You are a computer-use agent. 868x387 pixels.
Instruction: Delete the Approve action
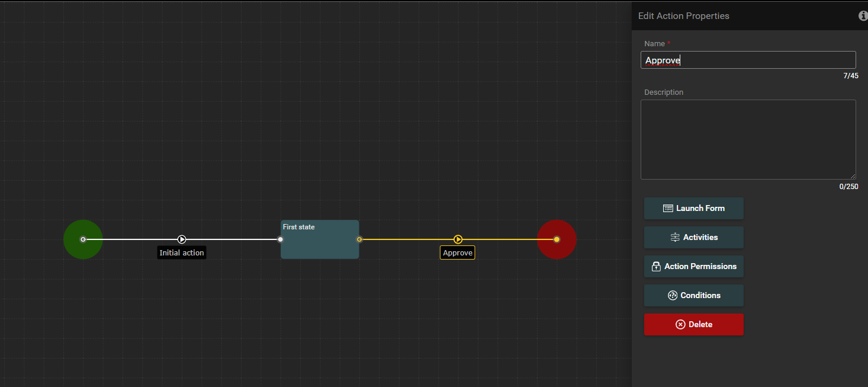(x=693, y=325)
